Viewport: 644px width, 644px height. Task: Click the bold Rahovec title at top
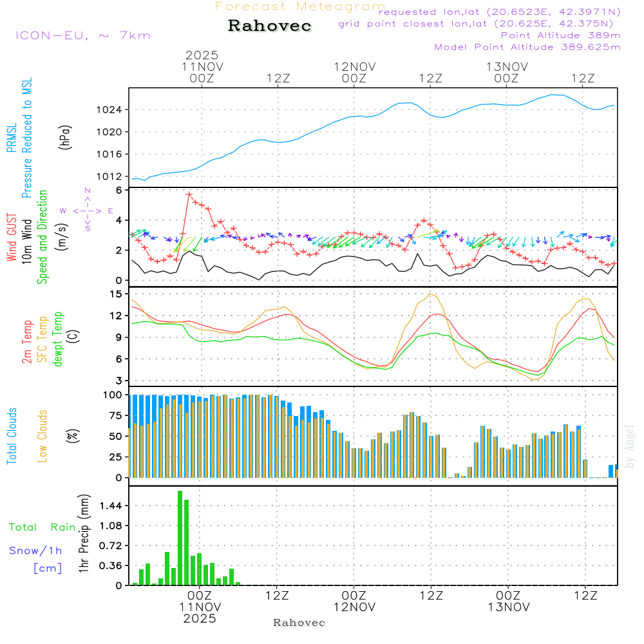pos(270,26)
